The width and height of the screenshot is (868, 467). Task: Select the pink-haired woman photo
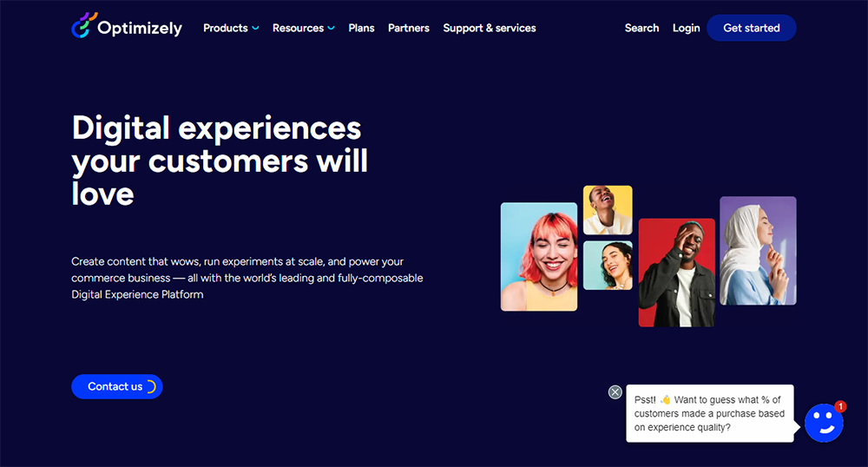tap(539, 257)
